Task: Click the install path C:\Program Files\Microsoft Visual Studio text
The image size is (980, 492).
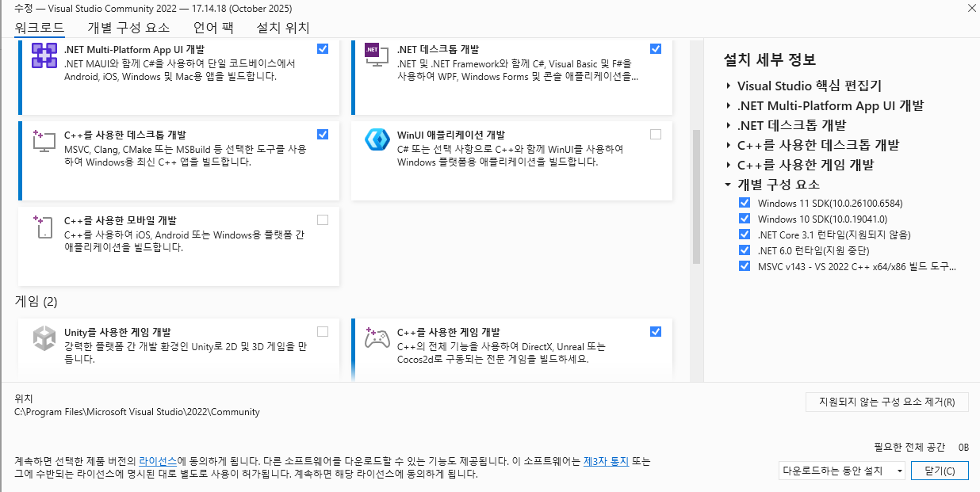Action: (137, 412)
